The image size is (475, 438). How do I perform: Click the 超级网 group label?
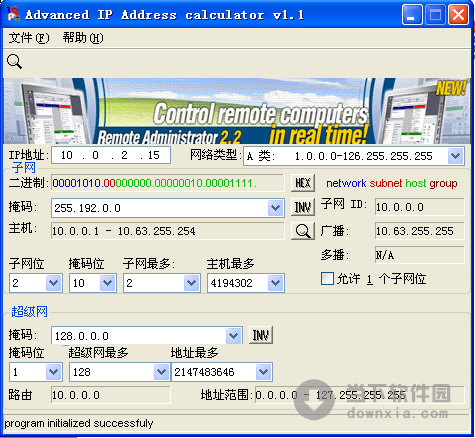29,311
